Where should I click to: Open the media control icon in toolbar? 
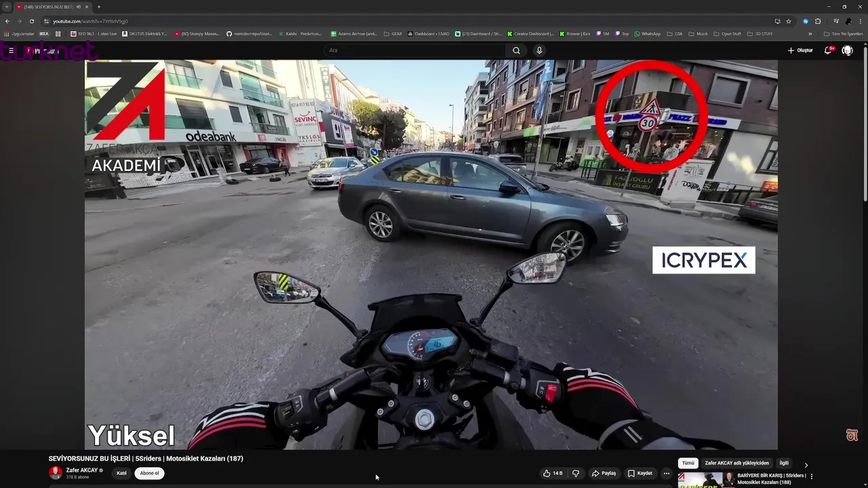[x=836, y=21]
